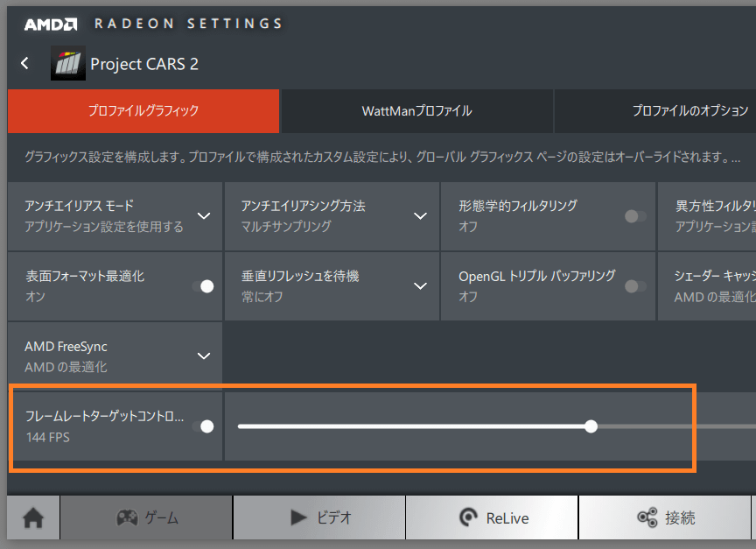Open the ビデオ bottom navigation tab
Screen dimensions: 756x549
pyautogui.click(x=319, y=517)
